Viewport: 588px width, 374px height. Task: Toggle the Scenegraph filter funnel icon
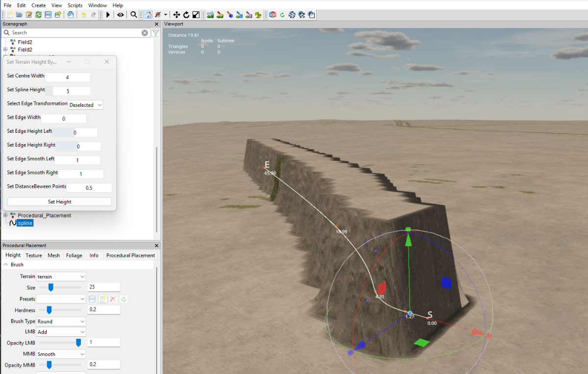[x=155, y=33]
